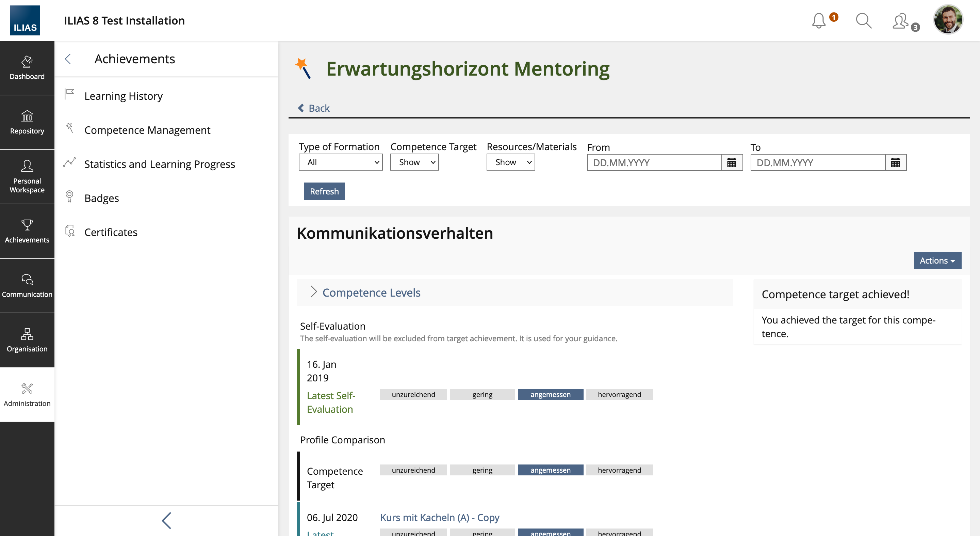Open the To date calendar picker
Viewport: 980px width, 536px height.
click(895, 162)
